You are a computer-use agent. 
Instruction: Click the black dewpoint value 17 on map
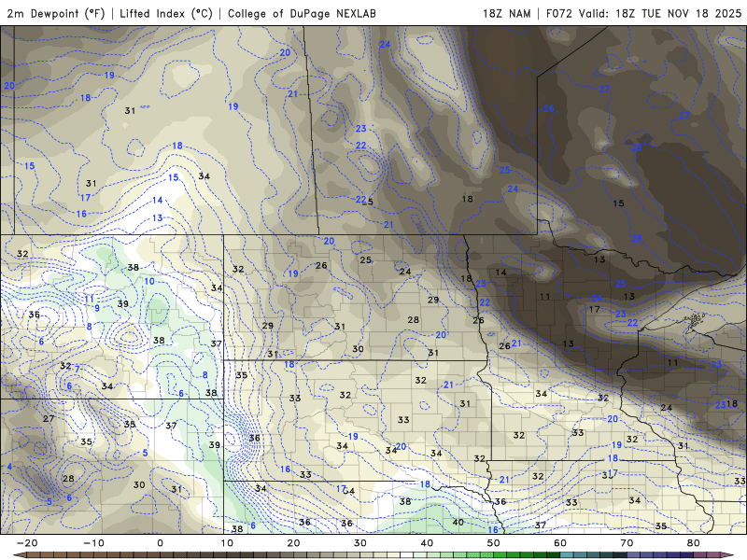click(x=594, y=310)
